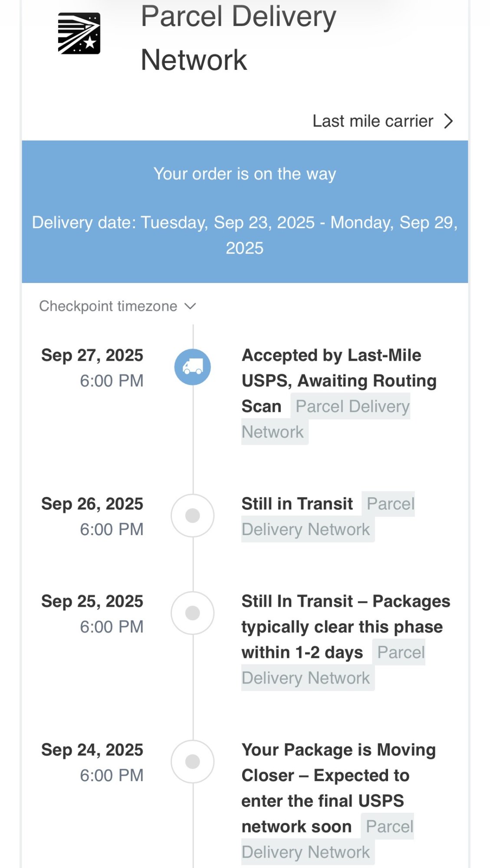Click the "Your order is on the way" banner
This screenshot has width=490, height=868.
coord(245,174)
